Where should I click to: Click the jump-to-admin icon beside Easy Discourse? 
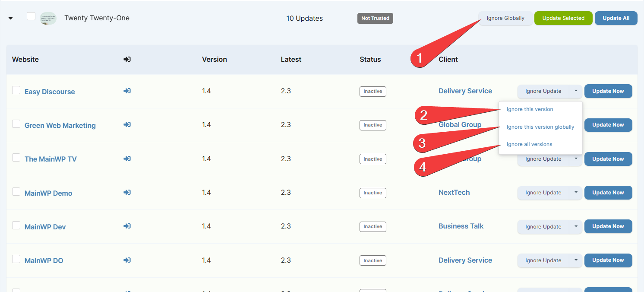[126, 91]
